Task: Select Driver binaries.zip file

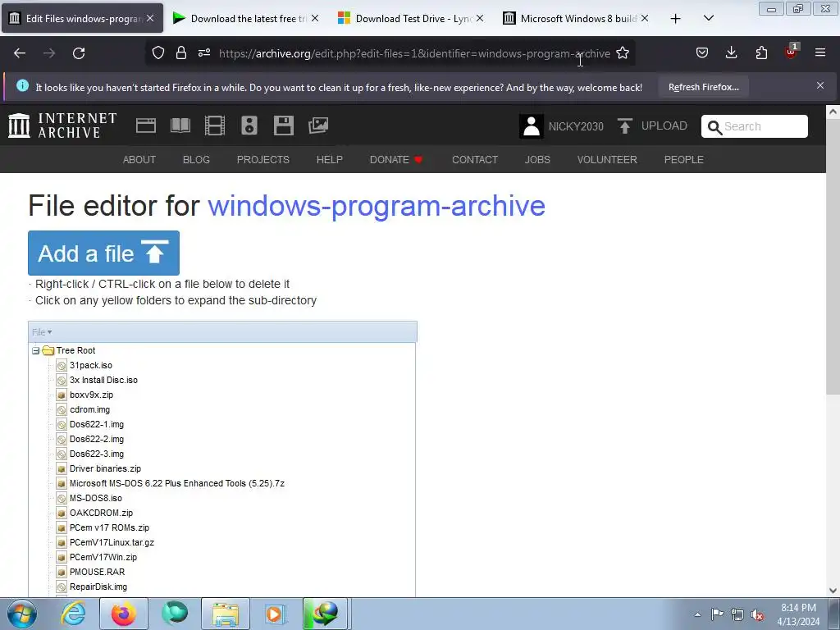Action: pos(105,468)
